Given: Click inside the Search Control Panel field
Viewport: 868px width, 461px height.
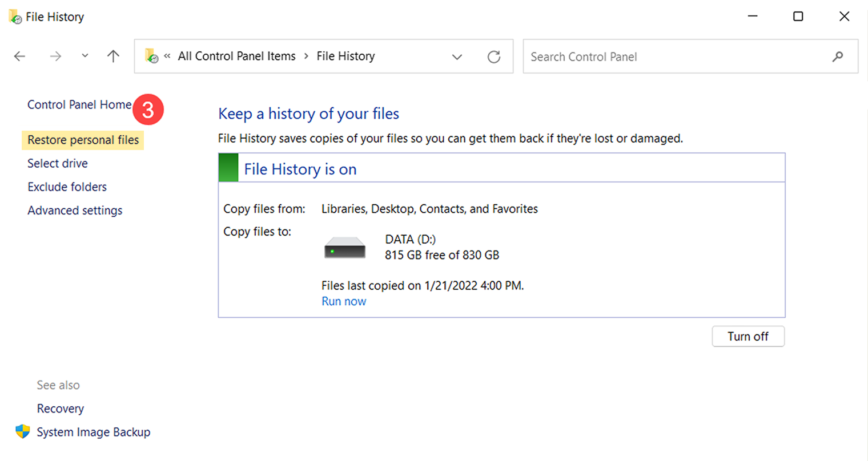Looking at the screenshot, I should (628, 56).
